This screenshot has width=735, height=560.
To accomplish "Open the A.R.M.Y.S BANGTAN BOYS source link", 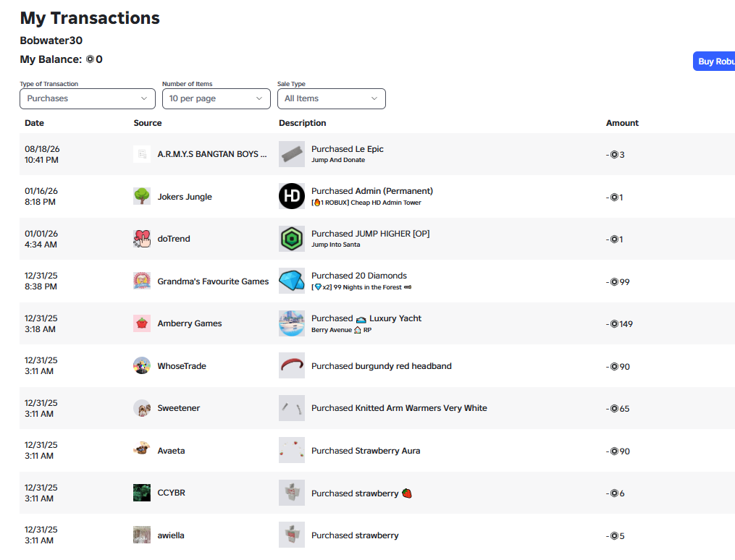I will pos(212,154).
